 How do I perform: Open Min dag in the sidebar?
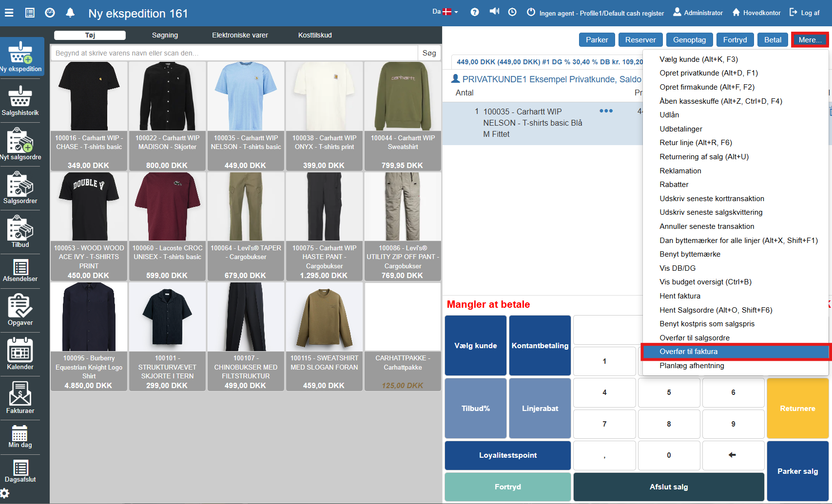(x=20, y=437)
